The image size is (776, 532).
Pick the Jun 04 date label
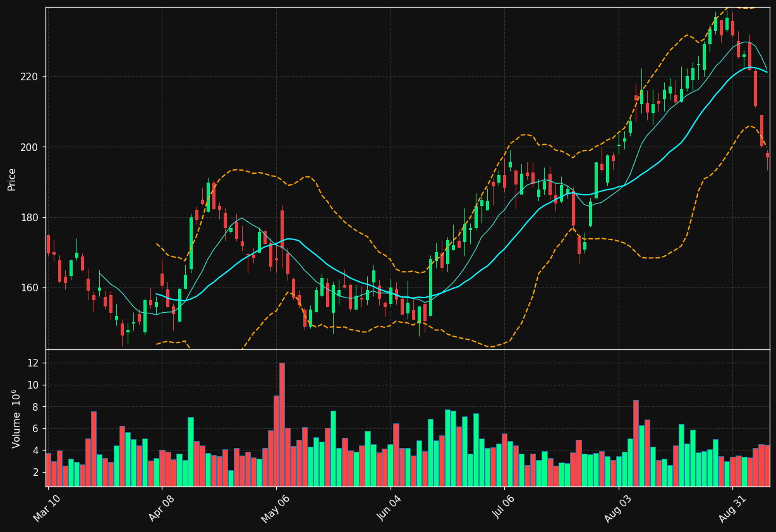pos(389,509)
